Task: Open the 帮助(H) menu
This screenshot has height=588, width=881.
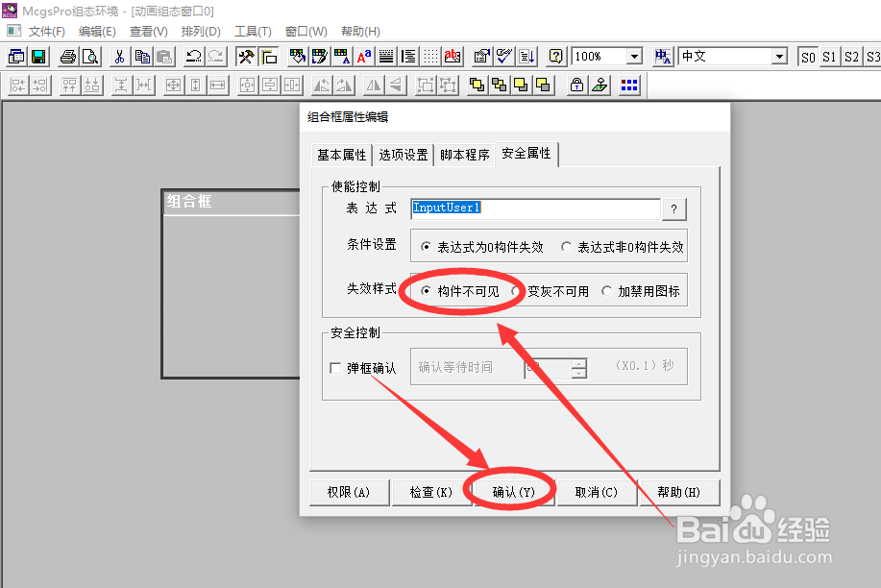Action: pyautogui.click(x=360, y=32)
